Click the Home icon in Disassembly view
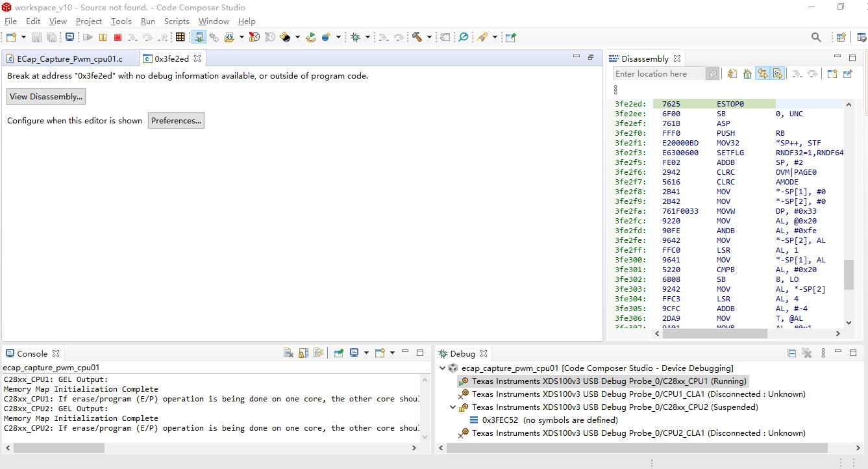 click(747, 74)
